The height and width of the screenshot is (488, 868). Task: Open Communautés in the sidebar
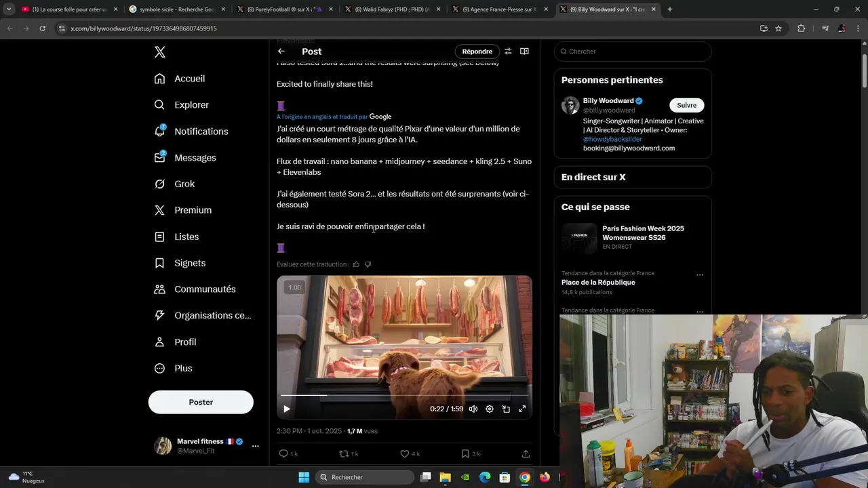tap(195, 289)
